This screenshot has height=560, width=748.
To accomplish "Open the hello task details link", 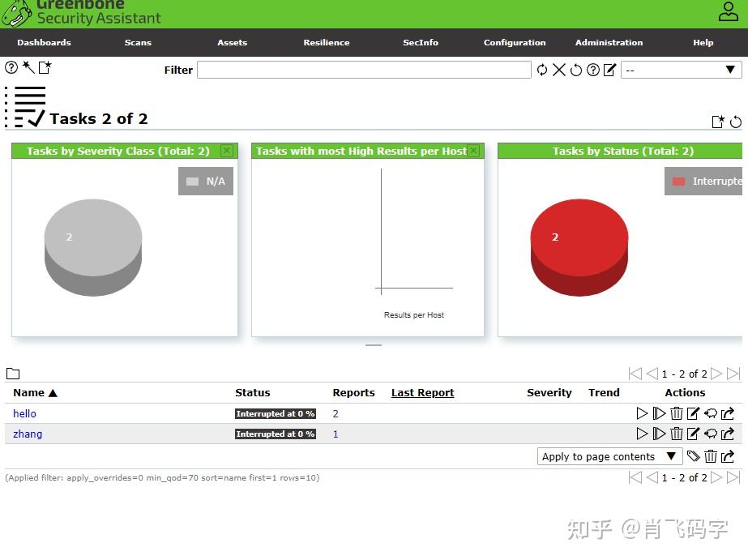I will point(24,413).
